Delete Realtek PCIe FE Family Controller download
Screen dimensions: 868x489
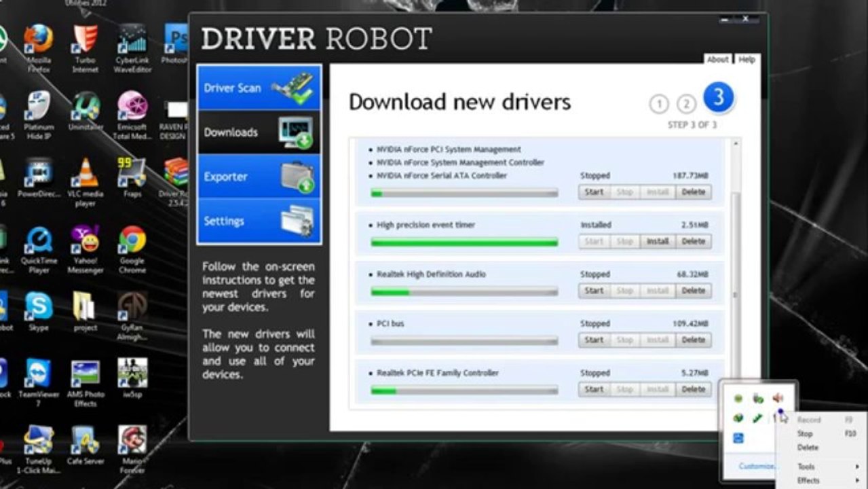(693, 389)
